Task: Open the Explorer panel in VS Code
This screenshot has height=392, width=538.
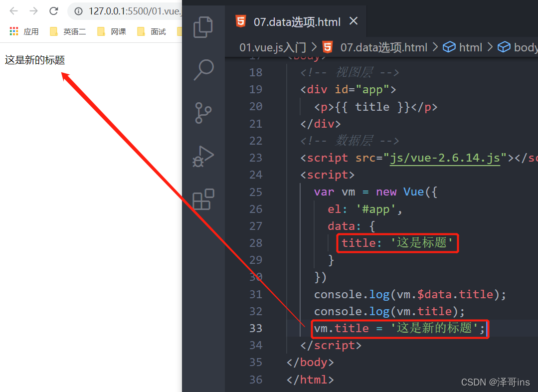Action: click(x=203, y=27)
